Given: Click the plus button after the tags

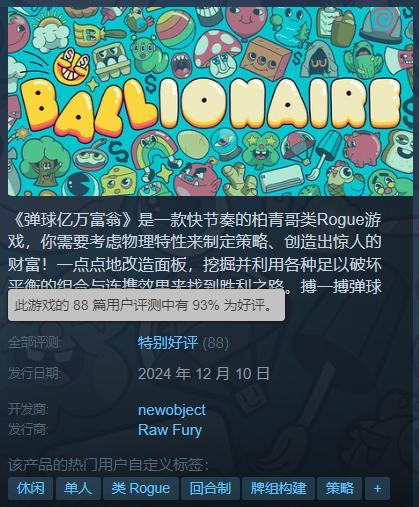Looking at the screenshot, I should click(x=377, y=488).
